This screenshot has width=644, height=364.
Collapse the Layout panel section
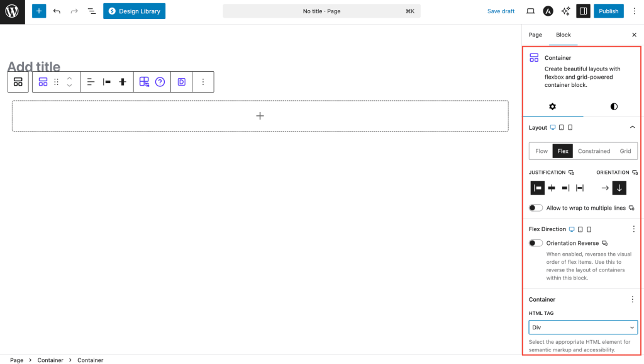pyautogui.click(x=632, y=127)
